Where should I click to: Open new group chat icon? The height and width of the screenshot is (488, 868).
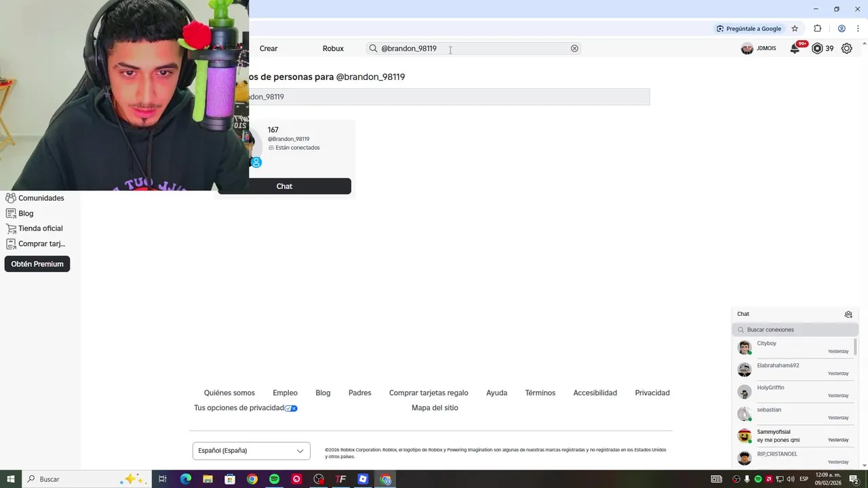pos(848,314)
